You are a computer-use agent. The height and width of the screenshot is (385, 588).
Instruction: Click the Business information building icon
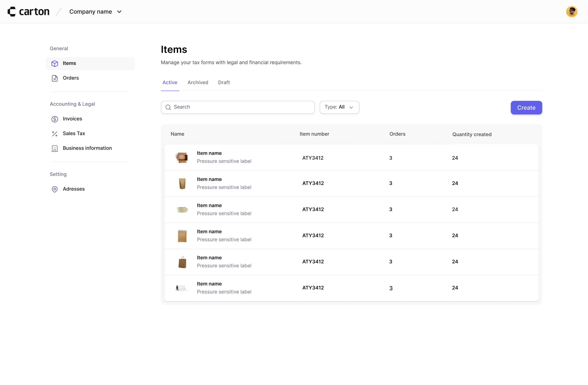pyautogui.click(x=55, y=148)
